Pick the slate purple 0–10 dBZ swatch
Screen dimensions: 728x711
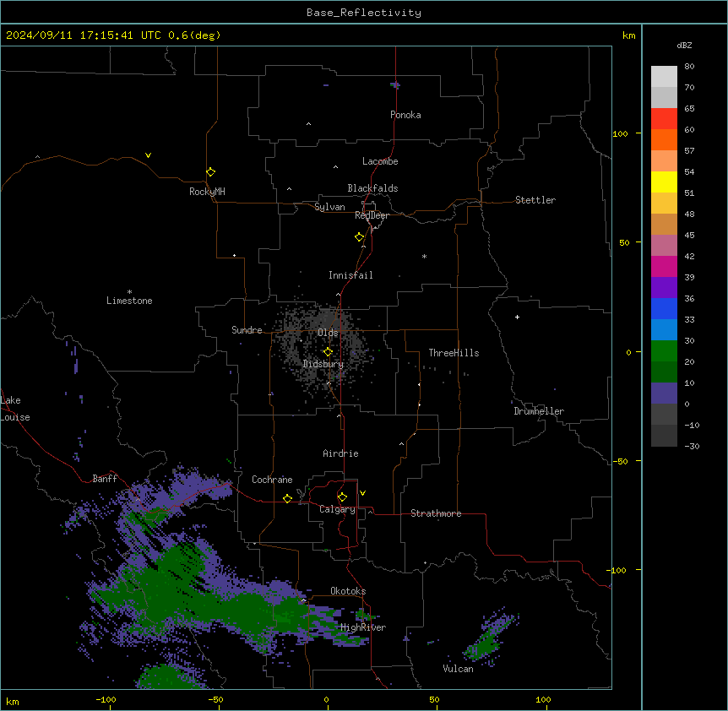(664, 393)
